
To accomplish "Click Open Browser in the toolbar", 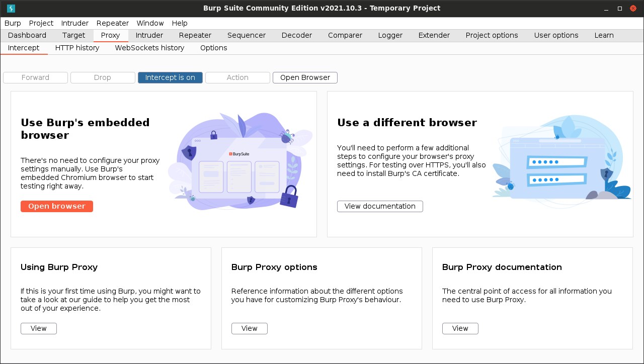I will (305, 77).
